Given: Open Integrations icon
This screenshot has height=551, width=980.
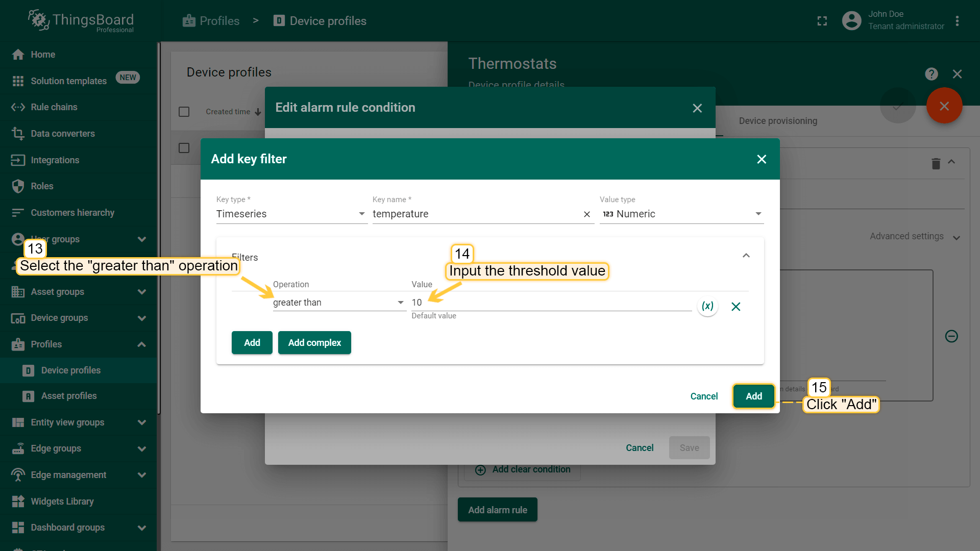Looking at the screenshot, I should click(18, 160).
